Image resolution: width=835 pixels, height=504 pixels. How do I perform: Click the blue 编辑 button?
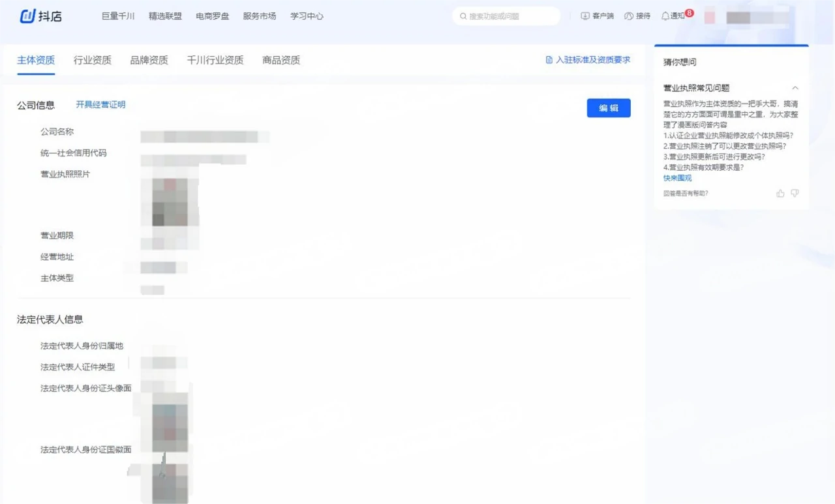pos(608,108)
